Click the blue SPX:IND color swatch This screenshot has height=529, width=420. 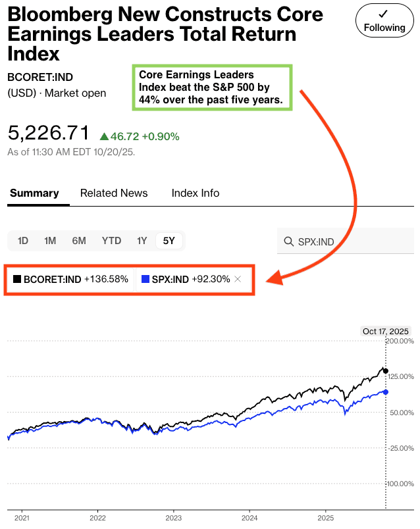[146, 279]
